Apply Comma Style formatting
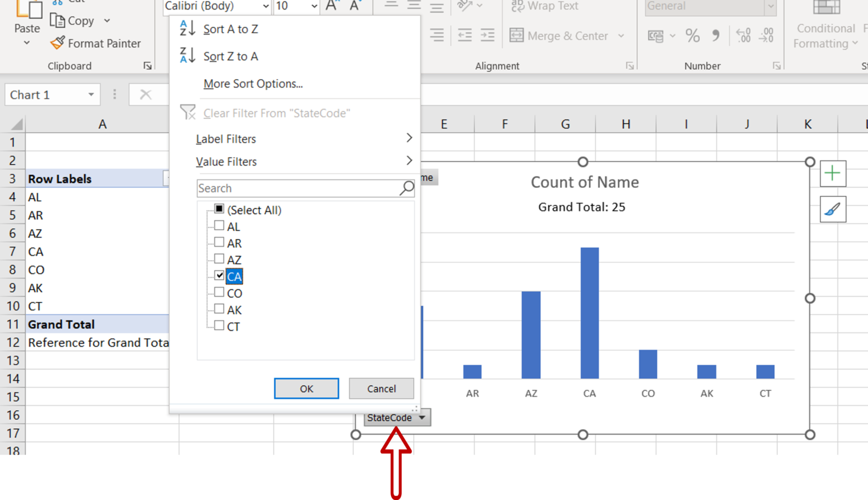This screenshot has height=500, width=868. coord(715,36)
